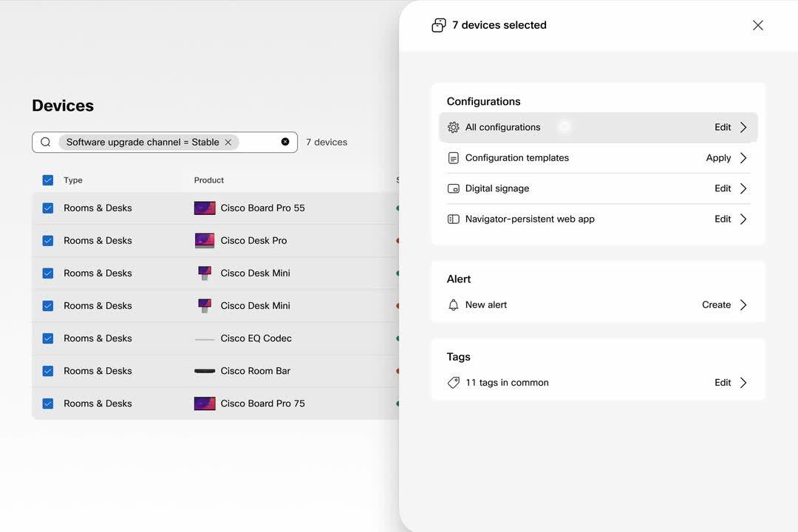Uncheck the Cisco Desk Pro row checkbox

48,240
